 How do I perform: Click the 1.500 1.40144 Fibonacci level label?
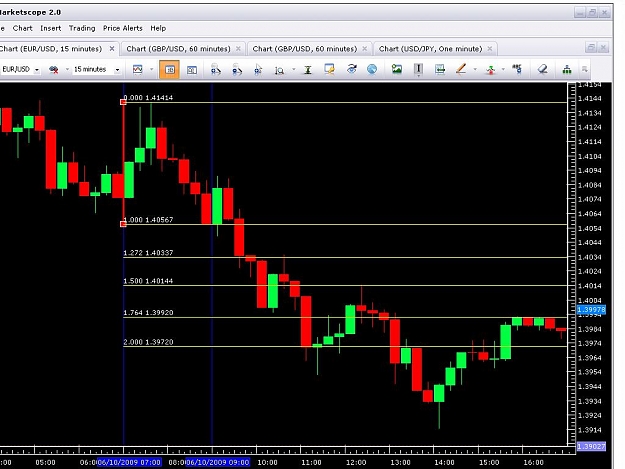click(148, 281)
